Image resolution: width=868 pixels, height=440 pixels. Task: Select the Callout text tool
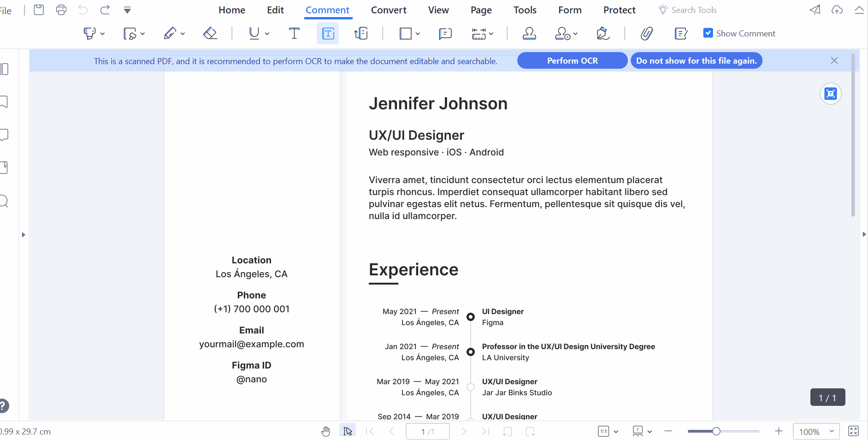coord(361,33)
